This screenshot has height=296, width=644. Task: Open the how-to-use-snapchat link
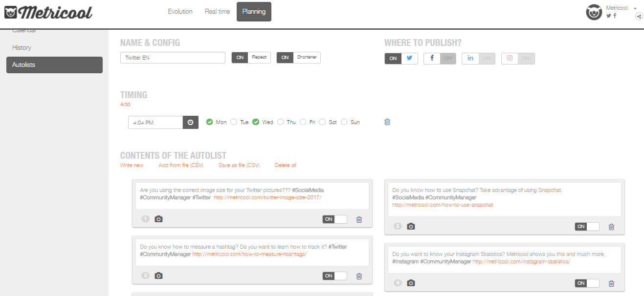tap(443, 205)
